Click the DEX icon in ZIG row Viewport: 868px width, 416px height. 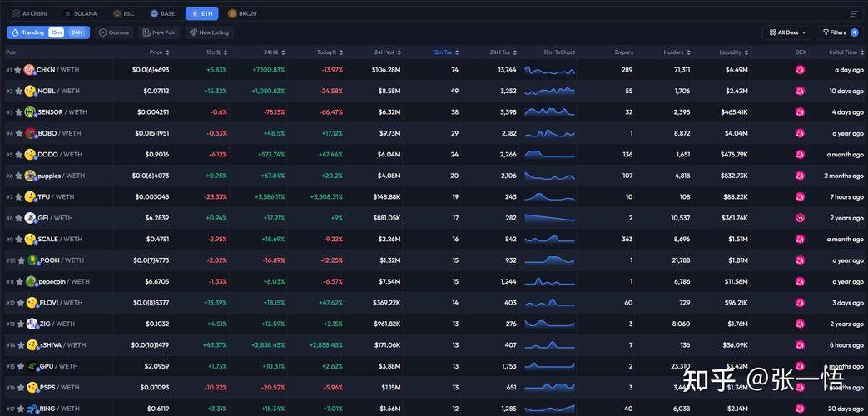point(800,324)
